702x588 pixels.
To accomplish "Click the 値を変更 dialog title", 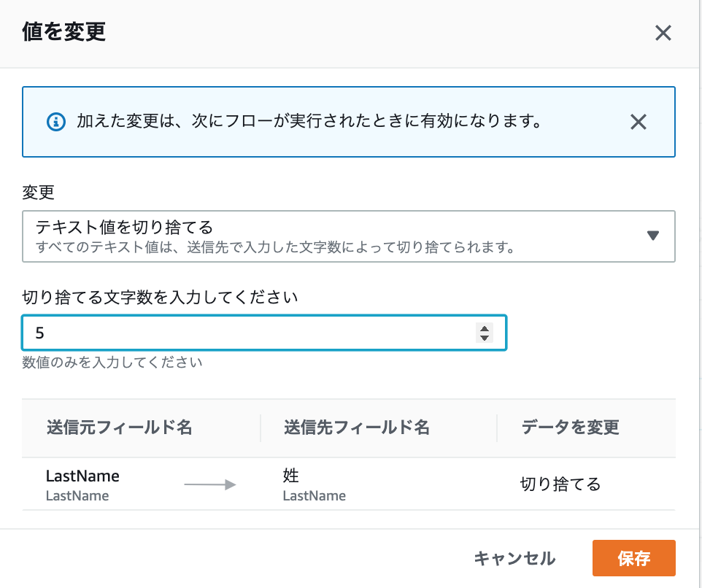I will click(x=64, y=33).
